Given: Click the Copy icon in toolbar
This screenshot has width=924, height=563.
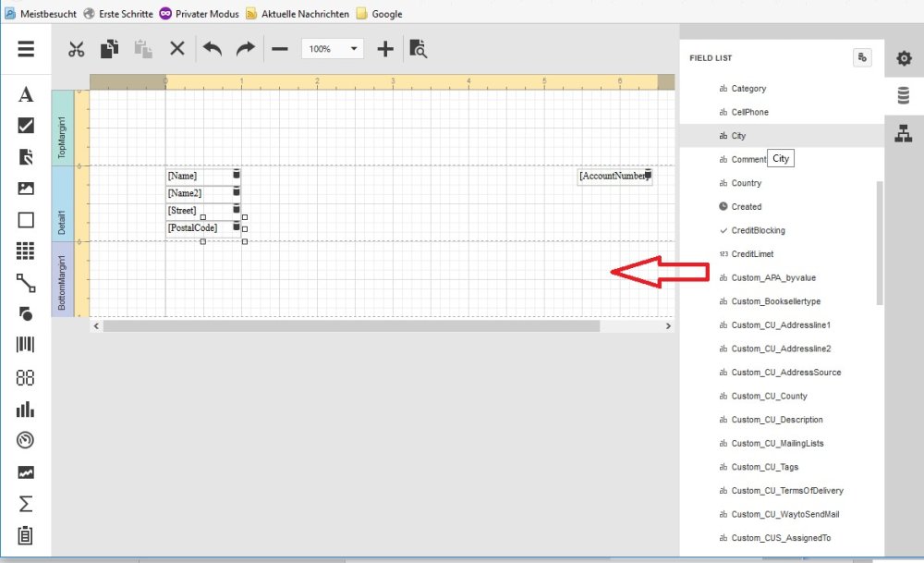Looking at the screenshot, I should (109, 49).
